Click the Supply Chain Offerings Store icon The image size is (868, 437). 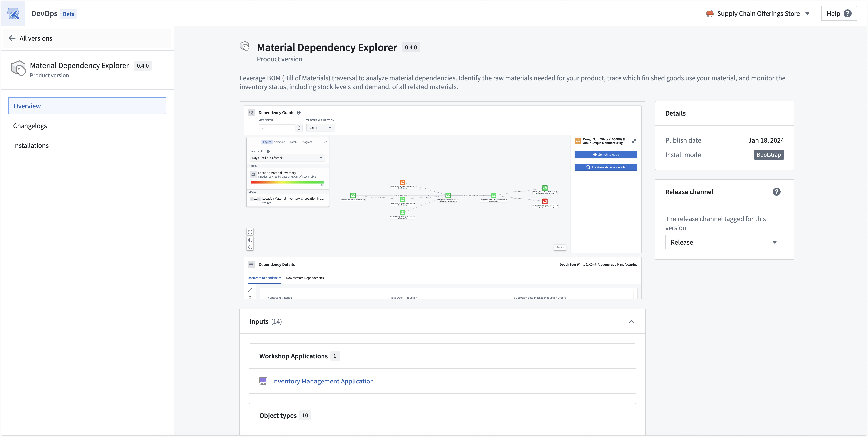coord(709,13)
